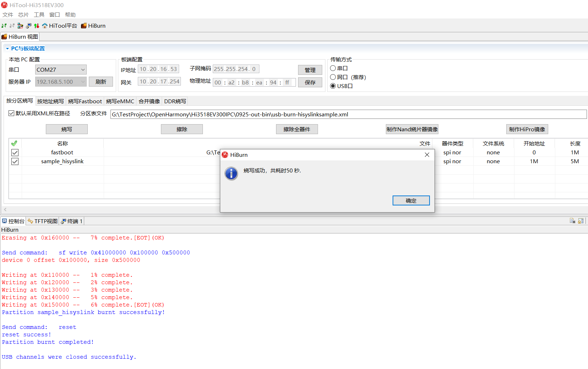The image size is (588, 369).
Task: Click the 擦除 erase button
Action: pyautogui.click(x=182, y=129)
